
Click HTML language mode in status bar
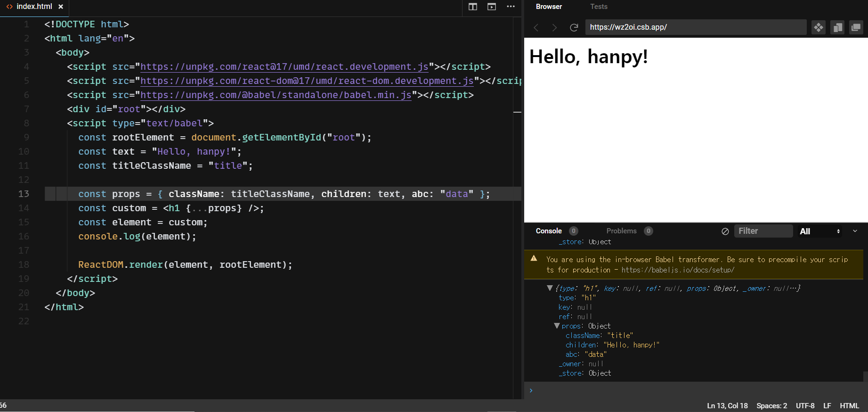click(x=849, y=406)
